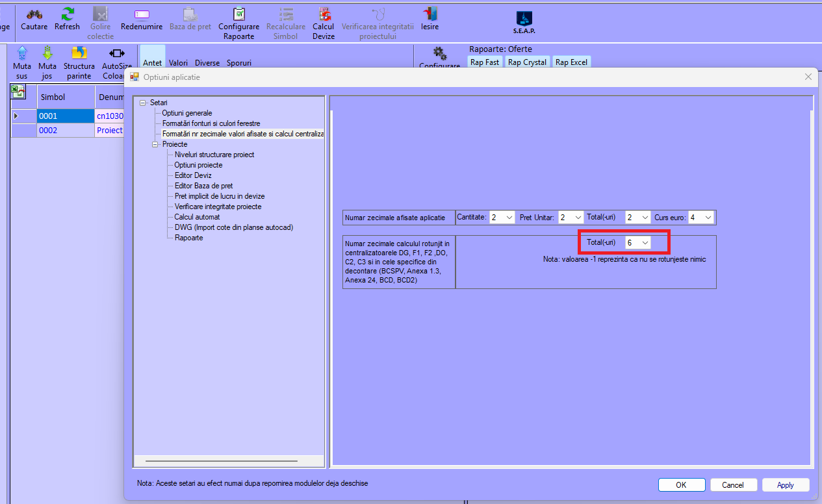Viewport: 822px width, 504px height.
Task: Click the Calcul Devize icon
Action: [x=323, y=14]
